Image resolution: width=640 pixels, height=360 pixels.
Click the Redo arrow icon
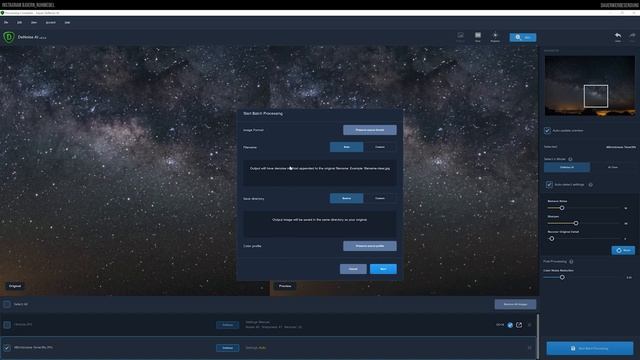coord(632,37)
